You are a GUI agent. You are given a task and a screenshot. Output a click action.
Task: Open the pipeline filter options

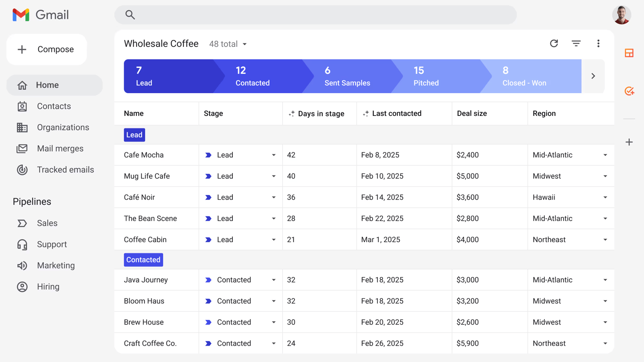[x=576, y=43]
